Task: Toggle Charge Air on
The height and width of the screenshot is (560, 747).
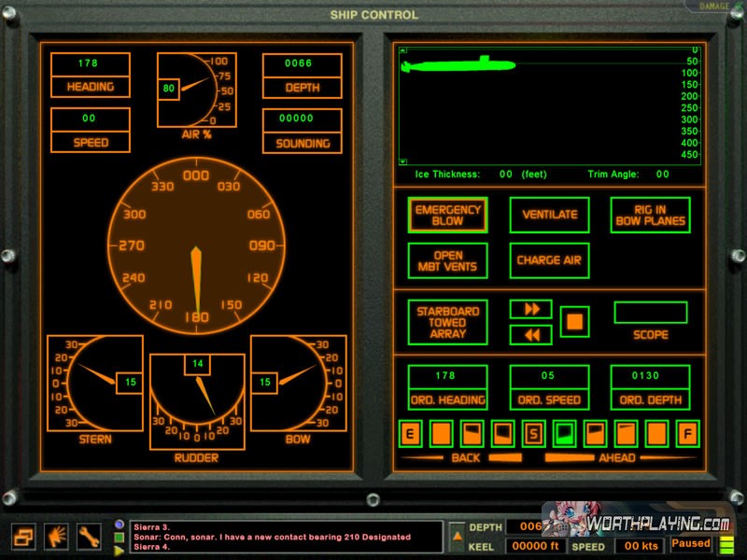Action: click(x=549, y=260)
